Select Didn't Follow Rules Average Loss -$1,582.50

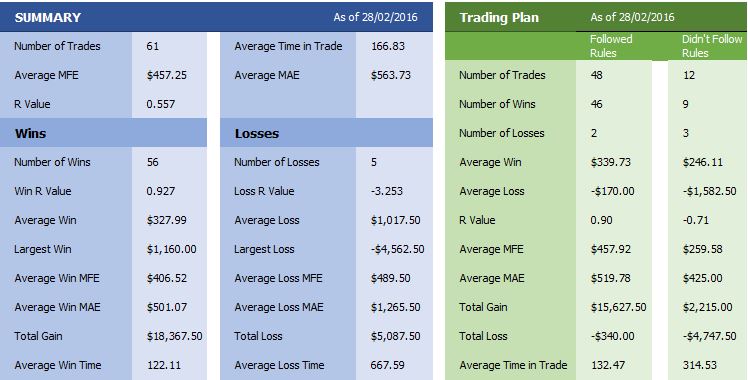(x=709, y=192)
